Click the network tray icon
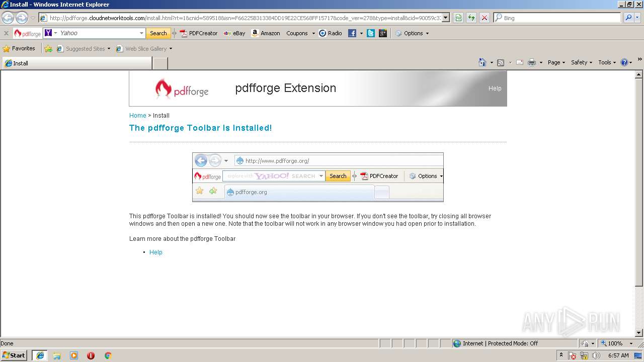Viewport: 644px width, 362px height. click(584, 355)
